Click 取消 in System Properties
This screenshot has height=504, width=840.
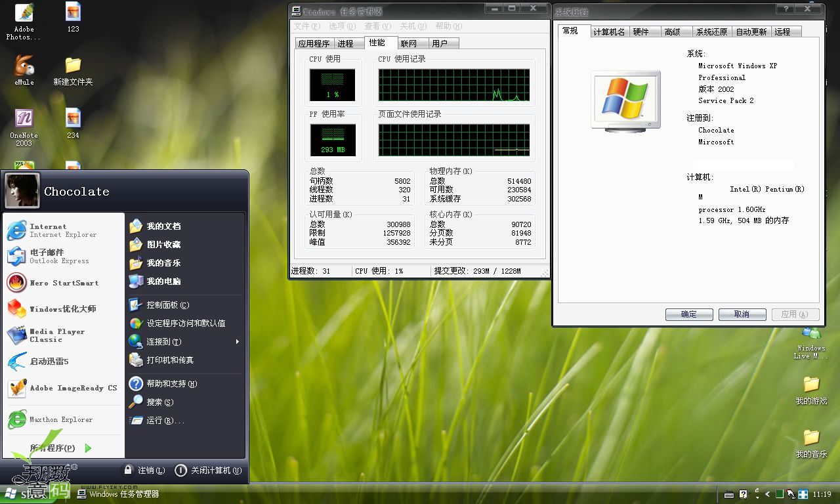click(x=742, y=314)
